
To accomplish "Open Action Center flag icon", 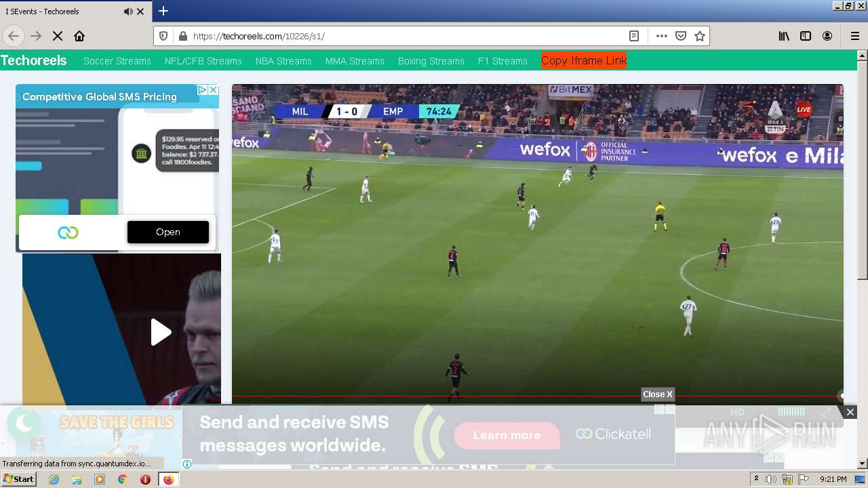I will [x=804, y=479].
